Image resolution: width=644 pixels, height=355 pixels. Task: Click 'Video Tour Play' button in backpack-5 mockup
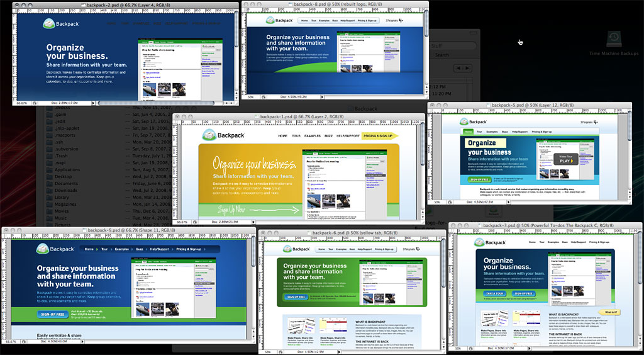[565, 159]
